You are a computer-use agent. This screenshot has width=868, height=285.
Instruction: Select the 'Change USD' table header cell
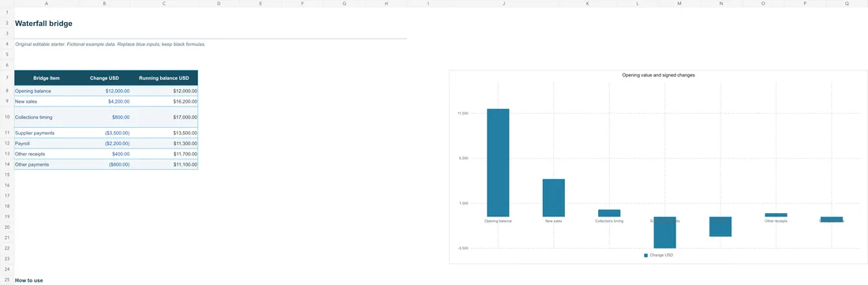tap(105, 78)
